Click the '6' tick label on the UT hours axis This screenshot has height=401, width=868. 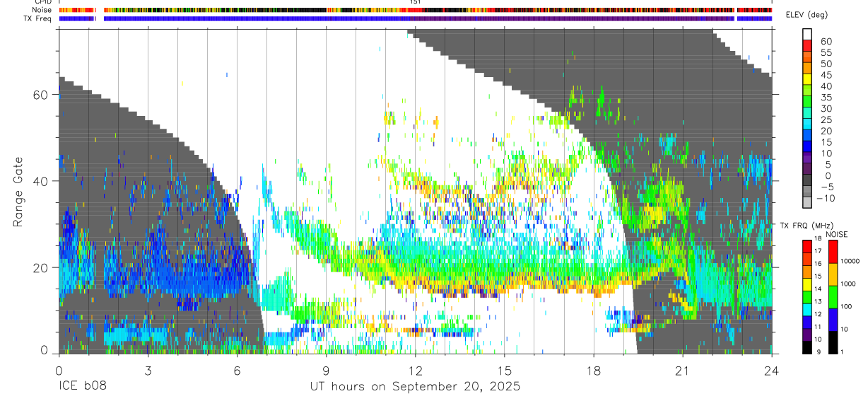pos(237,369)
